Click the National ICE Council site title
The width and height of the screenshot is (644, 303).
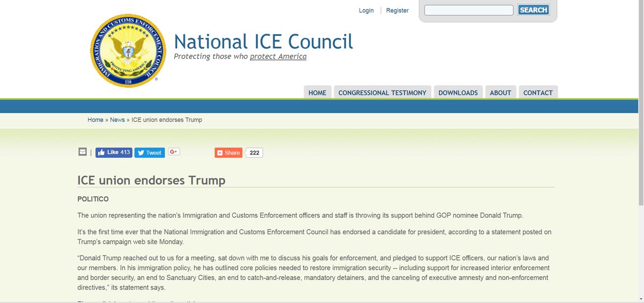tap(264, 41)
